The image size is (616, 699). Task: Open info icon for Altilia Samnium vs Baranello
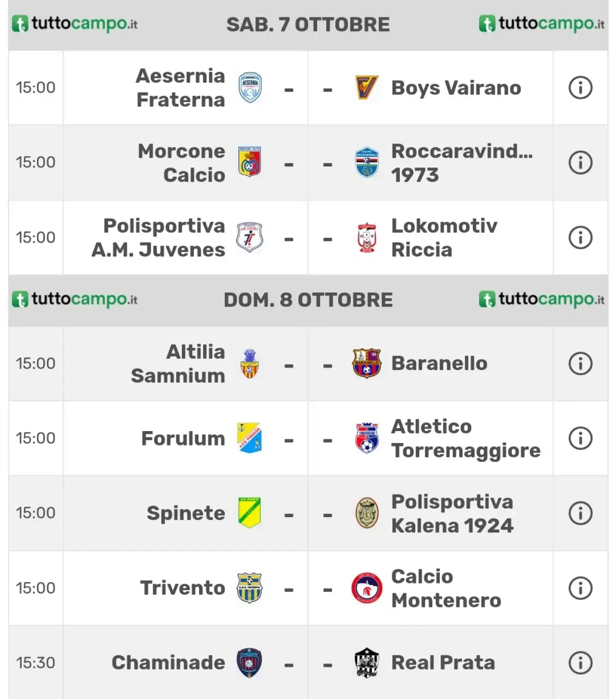pos(580,364)
